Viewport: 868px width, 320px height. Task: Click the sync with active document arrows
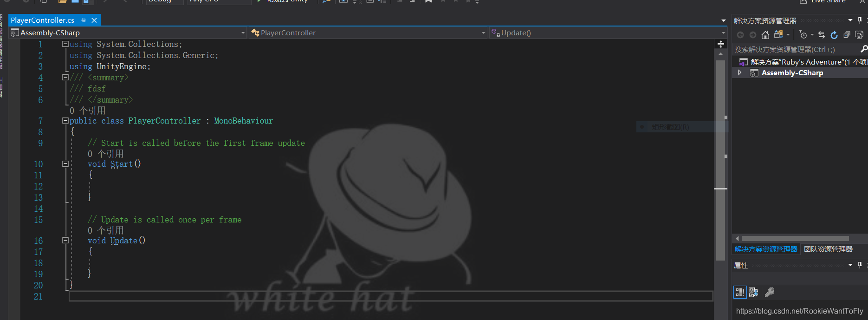coord(822,35)
